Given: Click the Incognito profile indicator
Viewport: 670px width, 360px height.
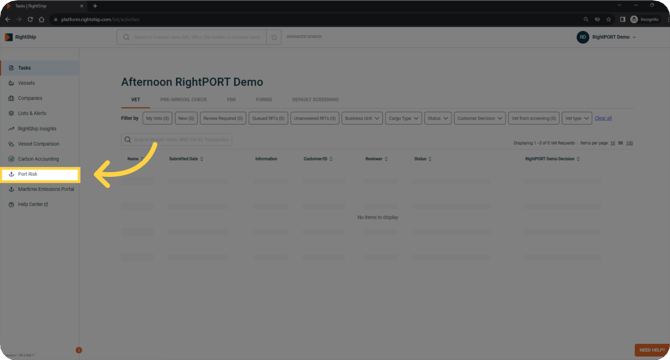Looking at the screenshot, I should point(645,19).
